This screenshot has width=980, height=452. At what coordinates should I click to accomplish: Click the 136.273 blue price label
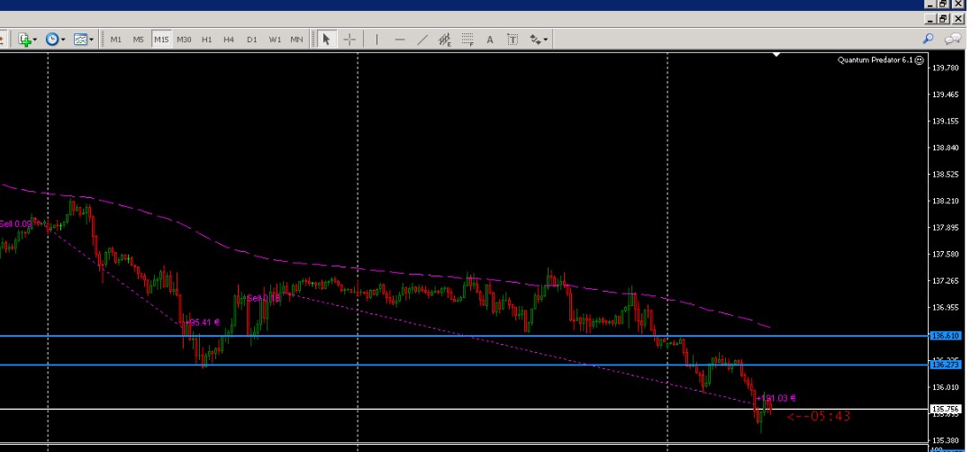pyautogui.click(x=945, y=365)
